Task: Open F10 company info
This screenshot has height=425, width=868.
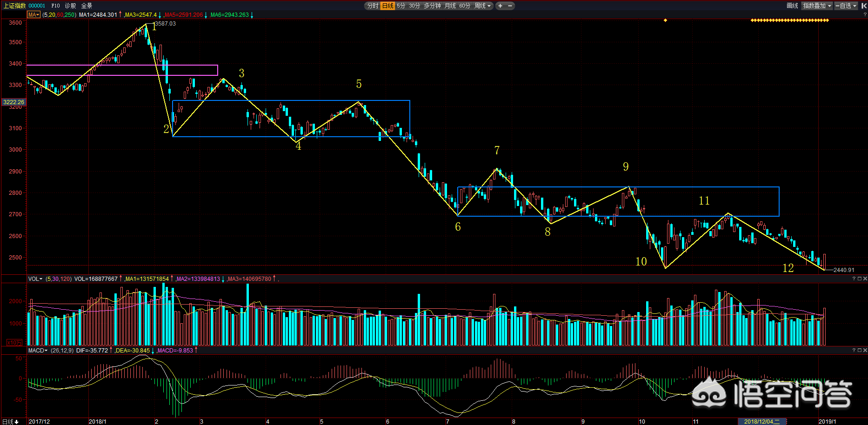Action: tap(55, 6)
